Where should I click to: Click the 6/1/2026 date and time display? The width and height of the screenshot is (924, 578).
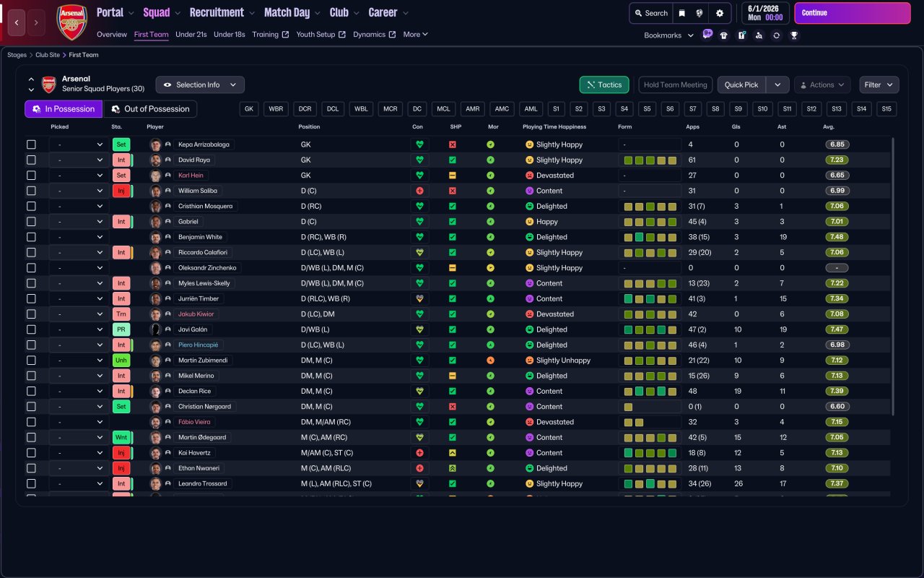pos(765,13)
